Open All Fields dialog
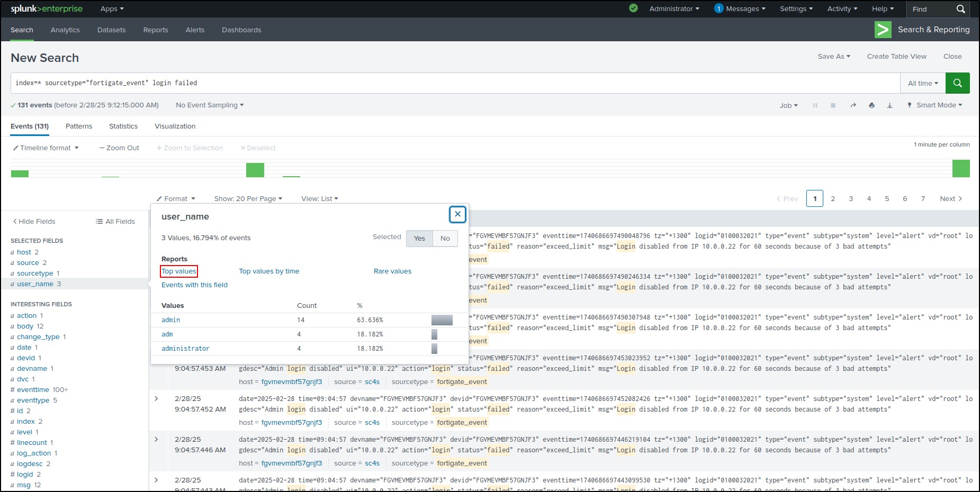 (x=115, y=222)
